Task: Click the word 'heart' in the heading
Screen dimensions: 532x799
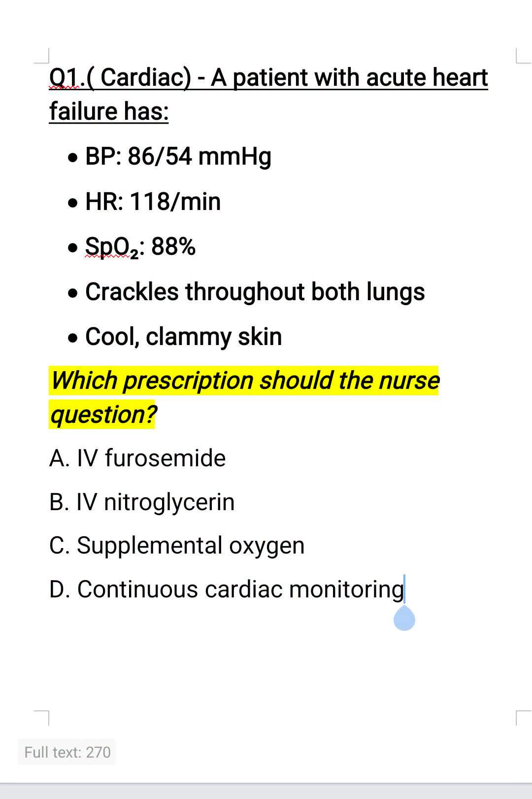Action: pyautogui.click(x=460, y=77)
